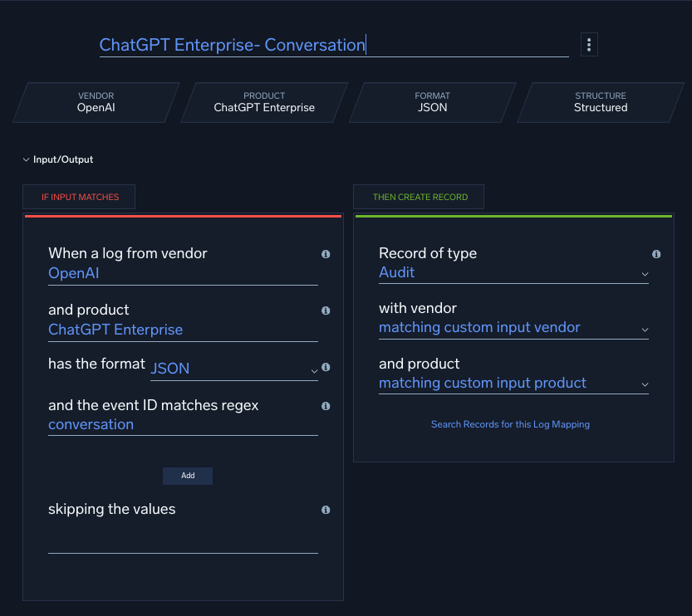692x616 pixels.
Task: Open the Audit record type dropdown
Action: (x=513, y=273)
